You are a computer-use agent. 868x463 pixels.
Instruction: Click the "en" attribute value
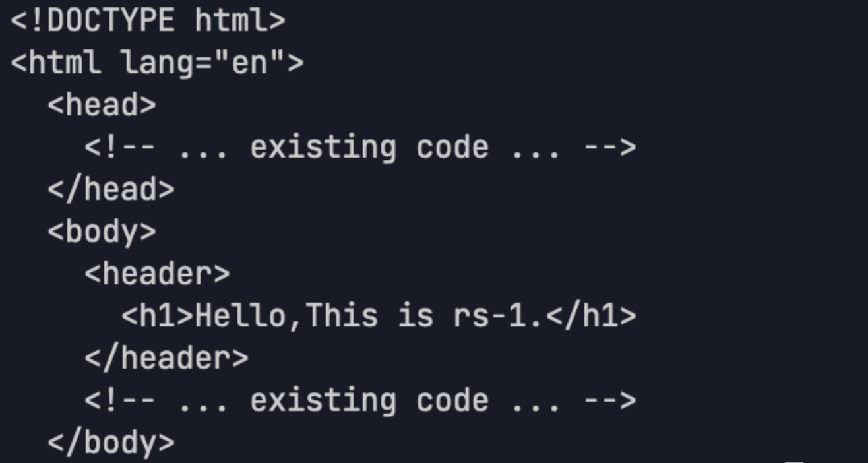(249, 63)
